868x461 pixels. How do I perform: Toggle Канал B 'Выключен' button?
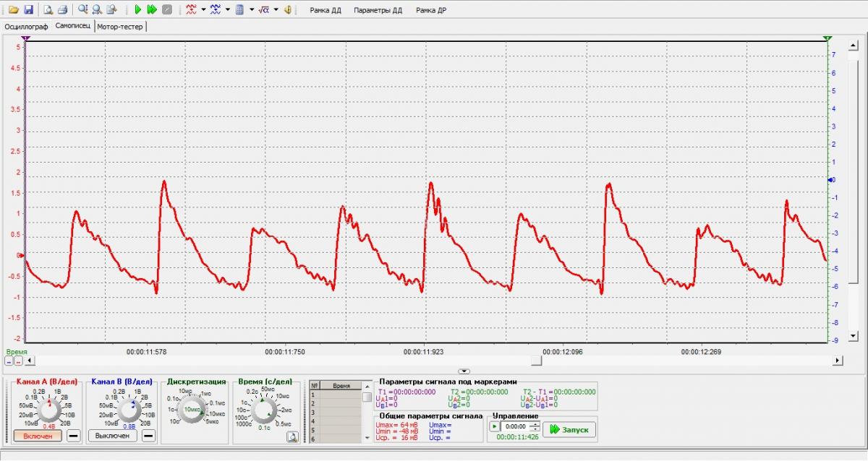[113, 436]
